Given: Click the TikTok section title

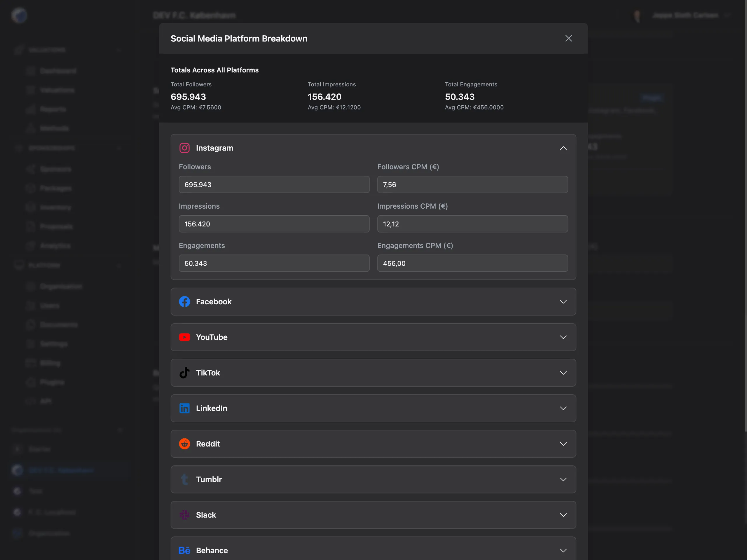Looking at the screenshot, I should 208,373.
